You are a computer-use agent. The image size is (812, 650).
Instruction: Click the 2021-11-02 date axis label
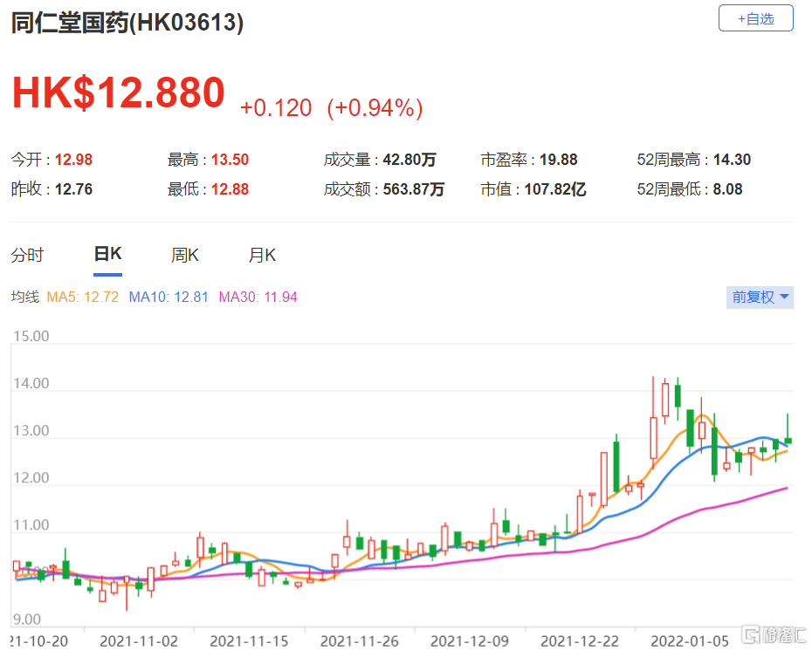click(x=139, y=641)
